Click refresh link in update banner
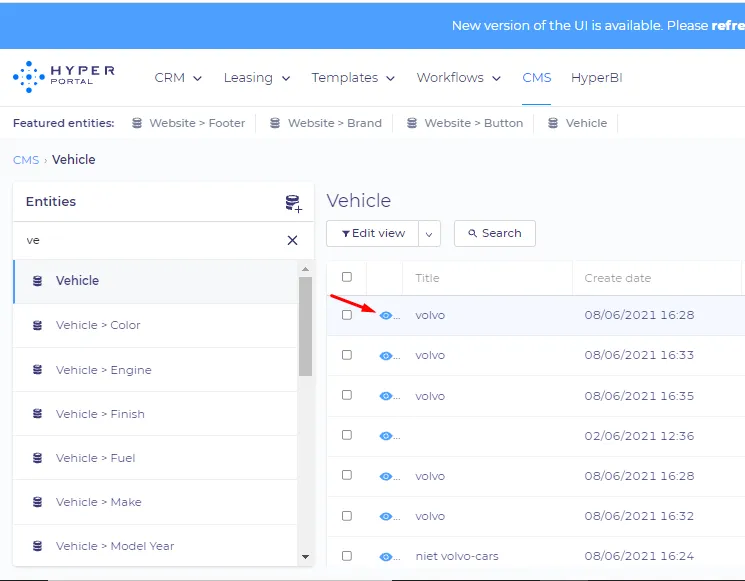 point(728,25)
